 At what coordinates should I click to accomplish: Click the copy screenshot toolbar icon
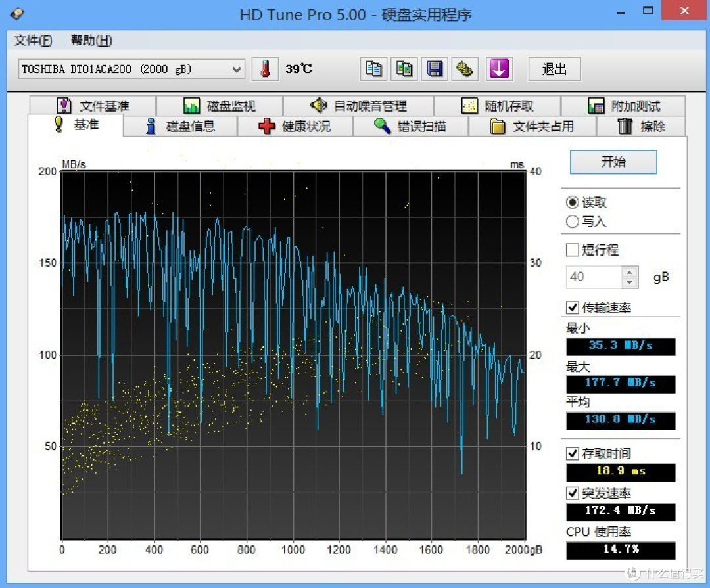pos(404,69)
